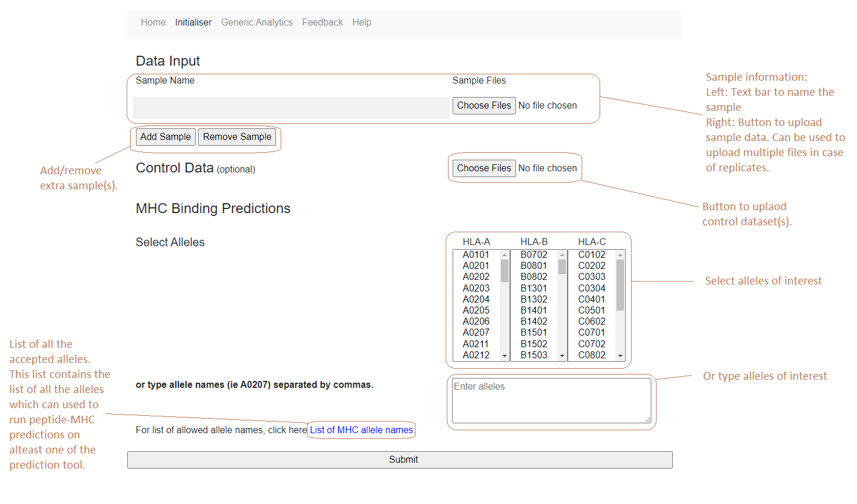Open the List of MHC allele names link
The image size is (857, 504).
361,430
